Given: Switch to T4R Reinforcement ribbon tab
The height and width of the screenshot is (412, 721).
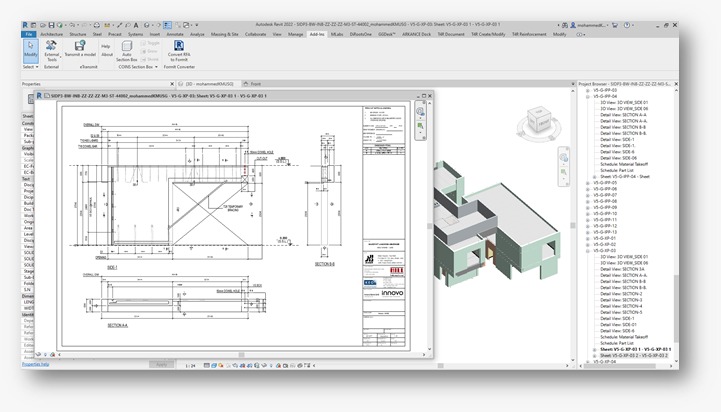Looking at the screenshot, I should click(x=529, y=34).
